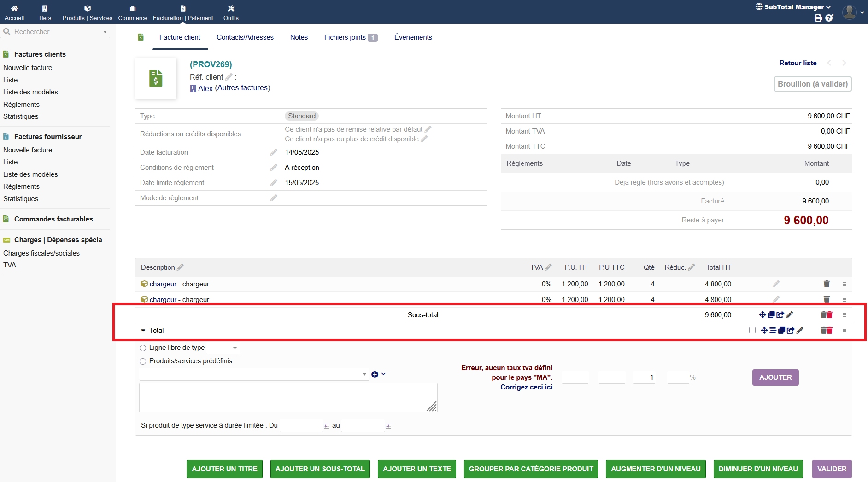The image size is (868, 482).
Task: Collapse the Total title row arrow
Action: tap(143, 331)
